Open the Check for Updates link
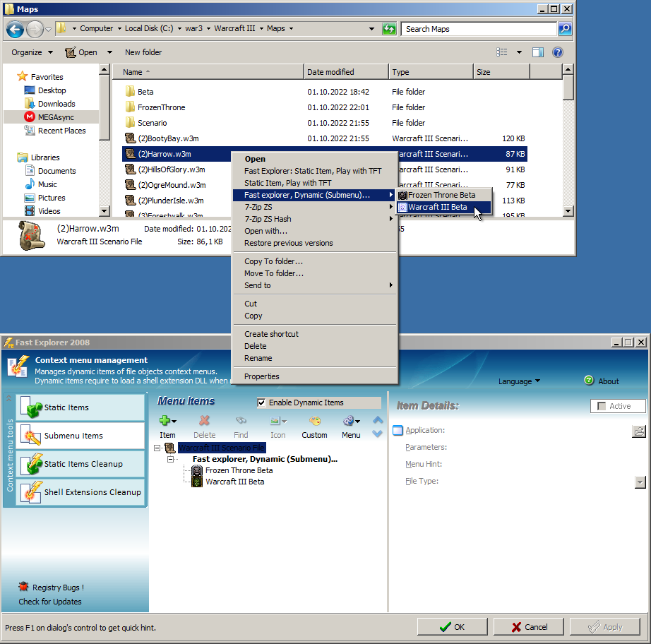This screenshot has width=651, height=644. [50, 602]
